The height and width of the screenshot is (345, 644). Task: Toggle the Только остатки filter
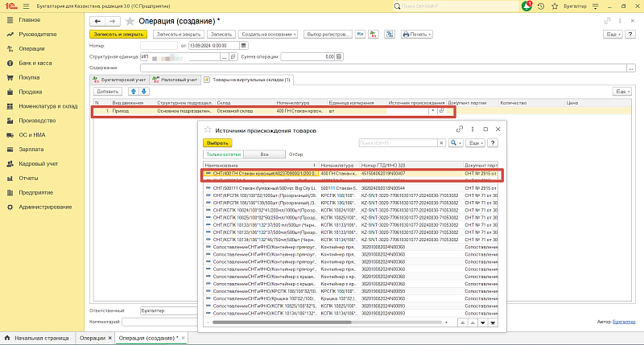click(224, 154)
